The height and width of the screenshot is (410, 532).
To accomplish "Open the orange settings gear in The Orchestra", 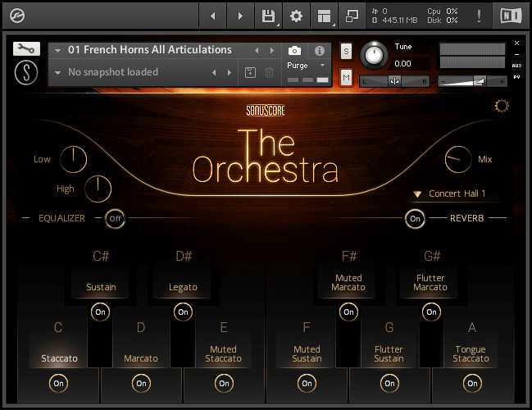I will click(x=502, y=107).
